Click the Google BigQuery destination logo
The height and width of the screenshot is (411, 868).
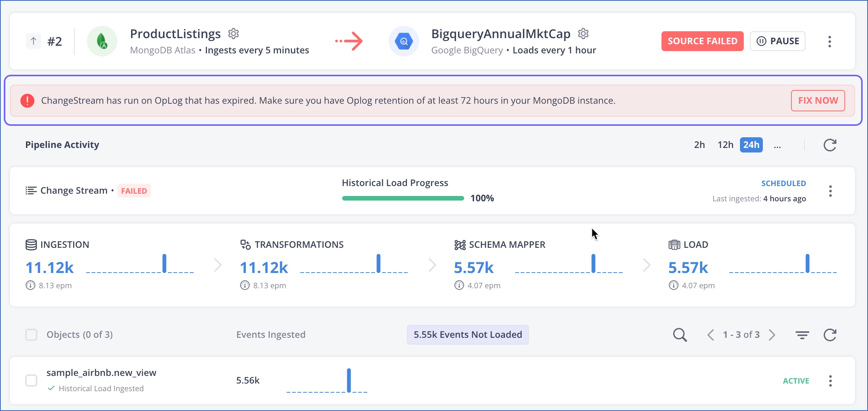click(404, 41)
